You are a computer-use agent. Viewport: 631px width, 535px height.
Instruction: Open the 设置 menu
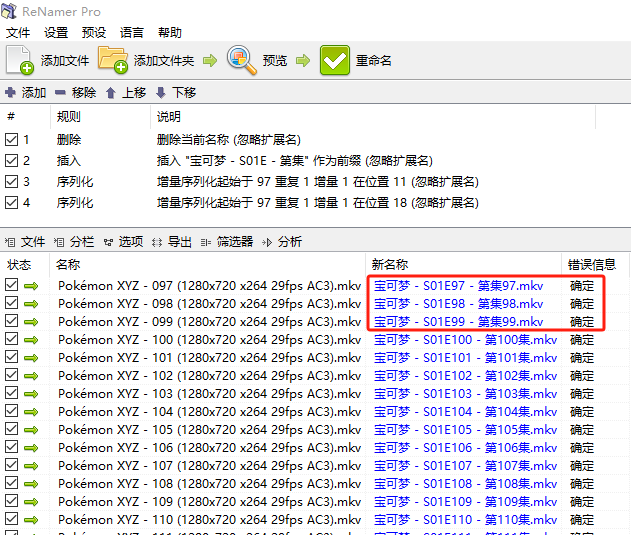56,32
